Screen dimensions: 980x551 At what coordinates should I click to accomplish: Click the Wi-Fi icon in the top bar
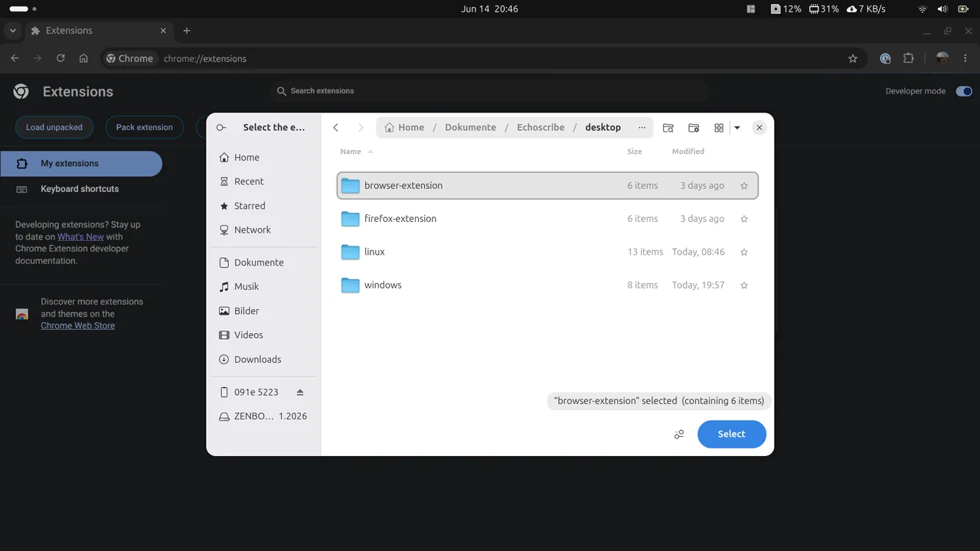click(x=923, y=9)
